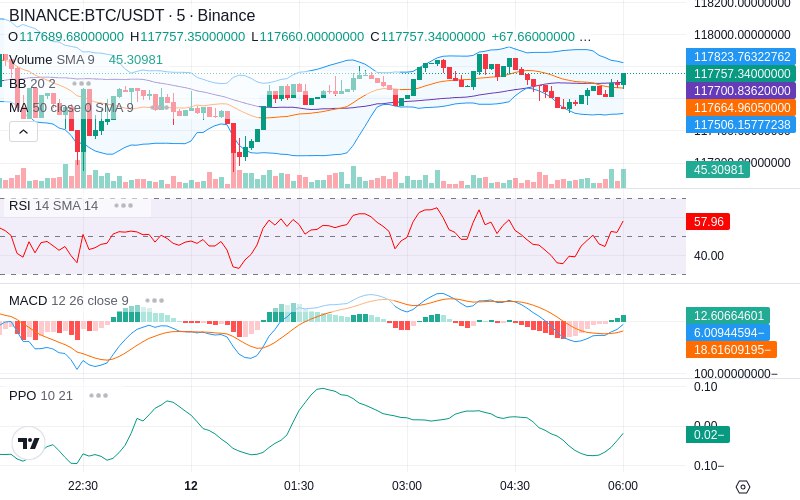This screenshot has height=500, width=800.
Task: Click the MACD 12 26 close 9 label
Action: point(69,301)
